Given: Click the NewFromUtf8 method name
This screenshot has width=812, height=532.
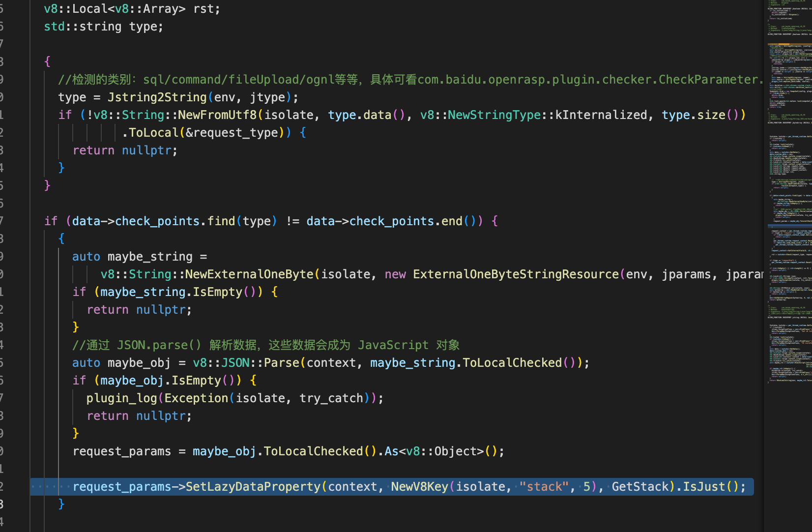Looking at the screenshot, I should (217, 115).
